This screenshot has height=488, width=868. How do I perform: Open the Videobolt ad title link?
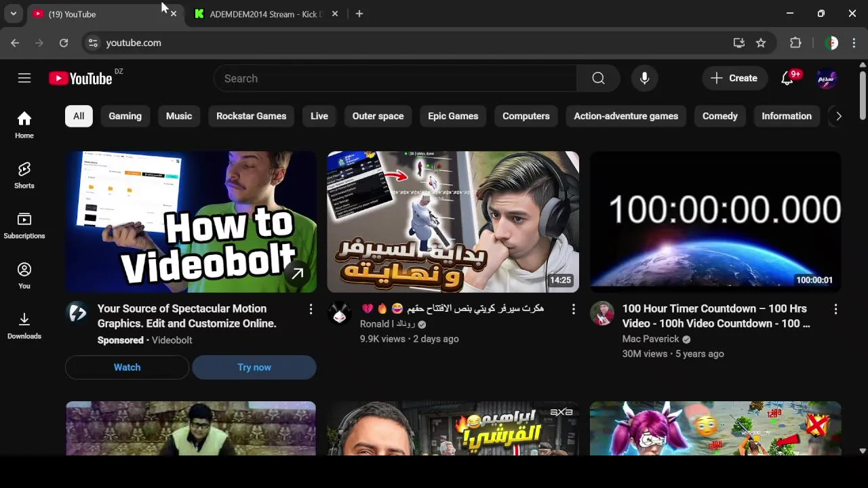[187, 316]
